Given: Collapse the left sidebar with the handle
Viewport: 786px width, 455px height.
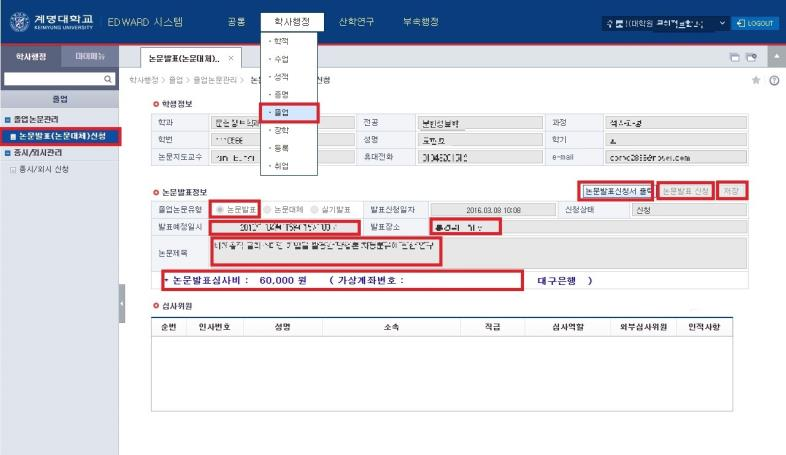Looking at the screenshot, I should tap(122, 302).
